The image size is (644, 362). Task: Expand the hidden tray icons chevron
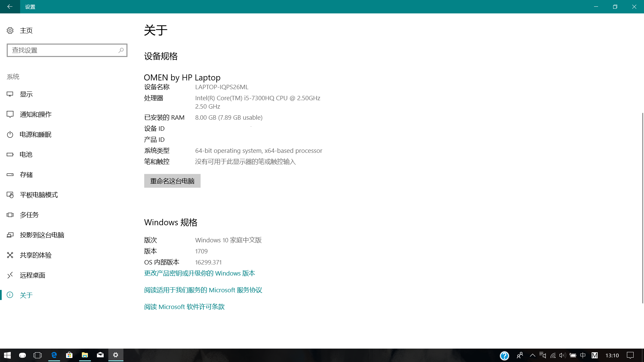[x=532, y=356]
